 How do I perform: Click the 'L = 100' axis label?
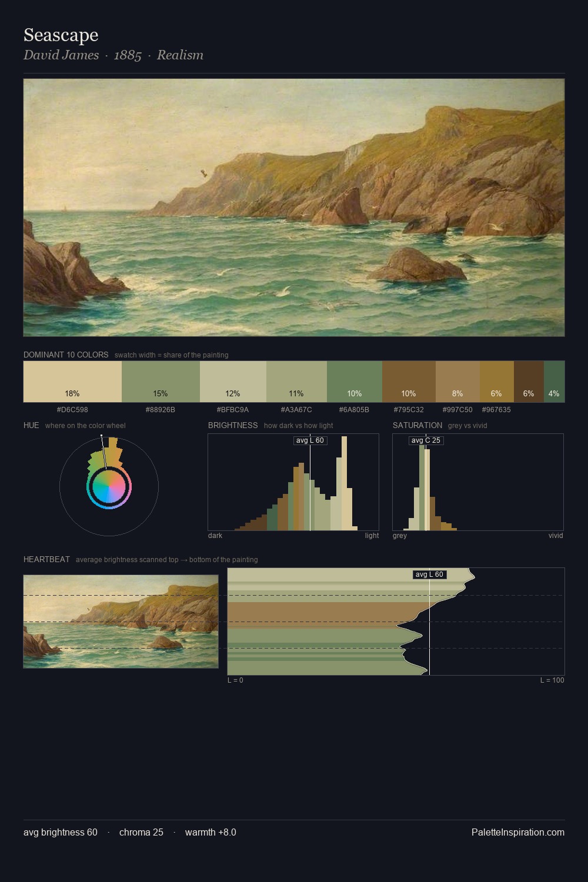click(552, 680)
